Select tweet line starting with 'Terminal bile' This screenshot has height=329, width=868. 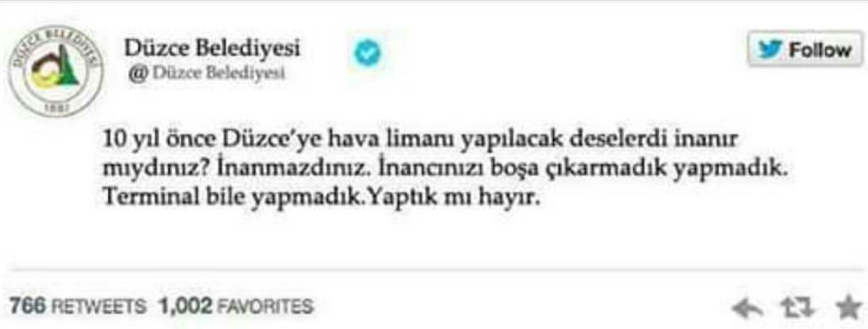(318, 198)
